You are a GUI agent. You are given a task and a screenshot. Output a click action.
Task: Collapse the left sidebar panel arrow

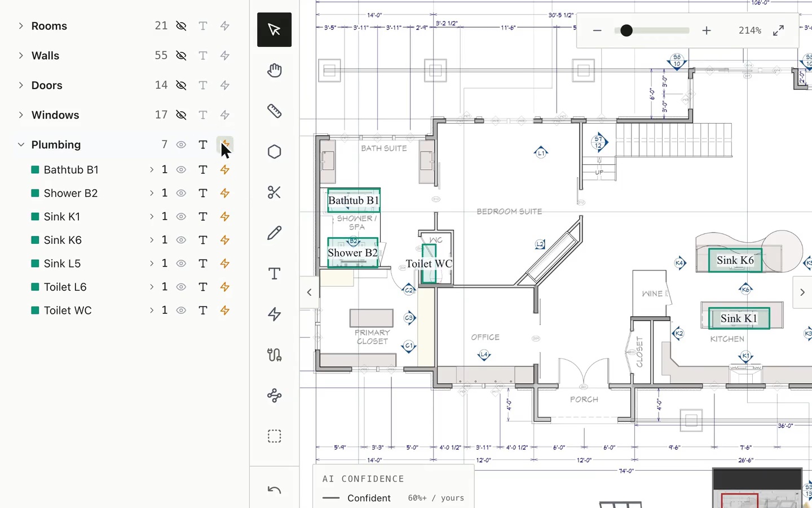[309, 292]
